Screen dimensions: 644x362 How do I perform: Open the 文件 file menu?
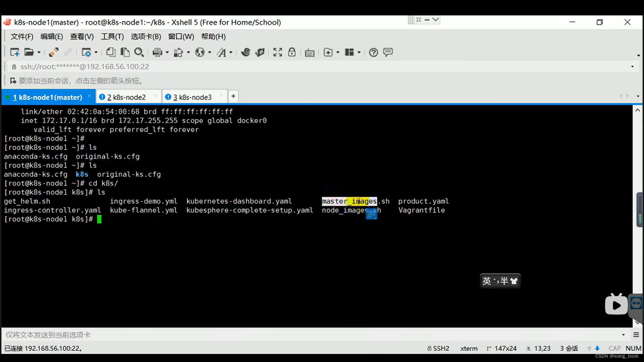pos(22,36)
